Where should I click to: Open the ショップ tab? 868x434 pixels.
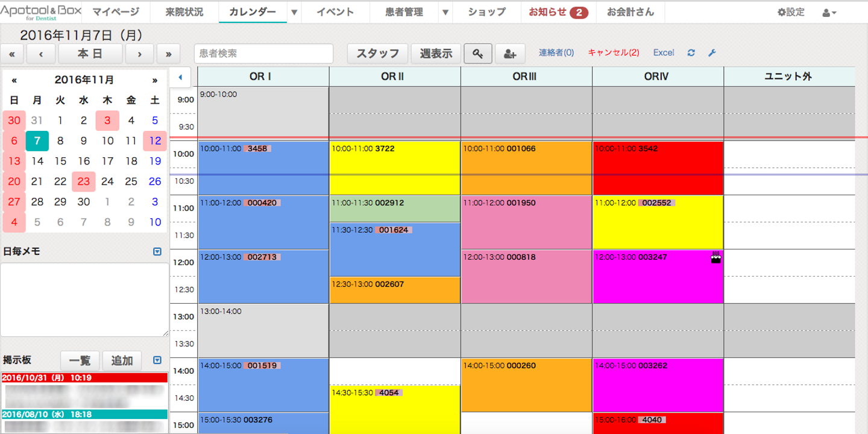(486, 12)
